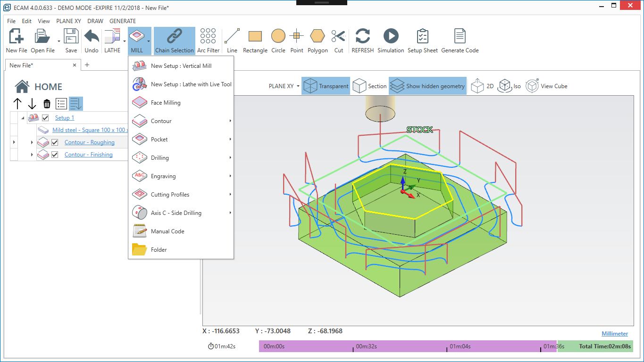Screen dimensions: 644x362
Task: Collapse the Setup 1 tree node
Action: tap(22, 117)
